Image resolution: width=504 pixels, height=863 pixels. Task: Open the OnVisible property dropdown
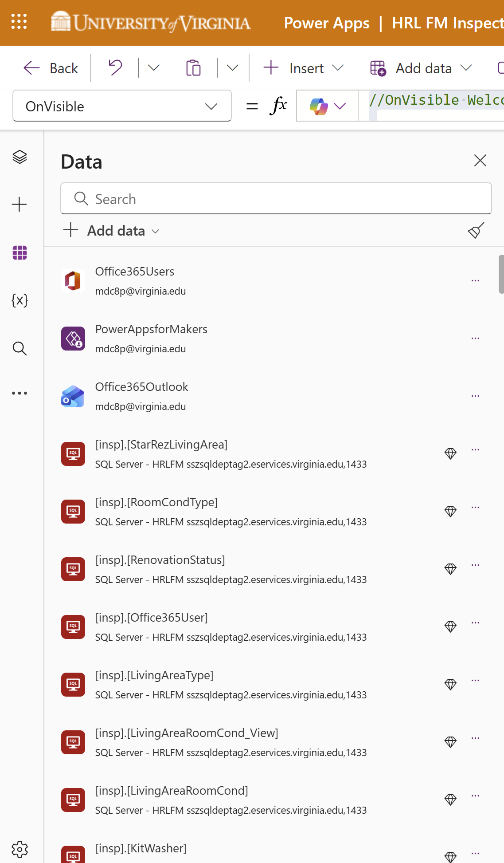coord(122,106)
